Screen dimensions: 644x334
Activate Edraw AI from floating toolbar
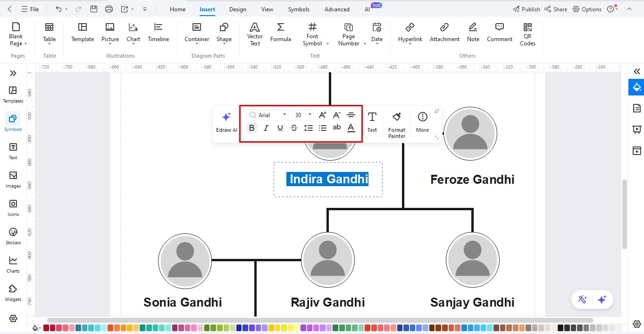pyautogui.click(x=226, y=122)
